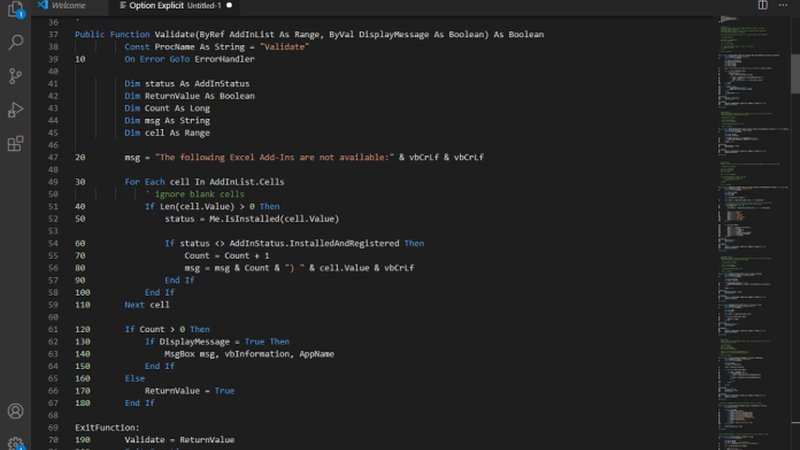Click line number 37 in the gutter
800x450 pixels.
point(53,35)
